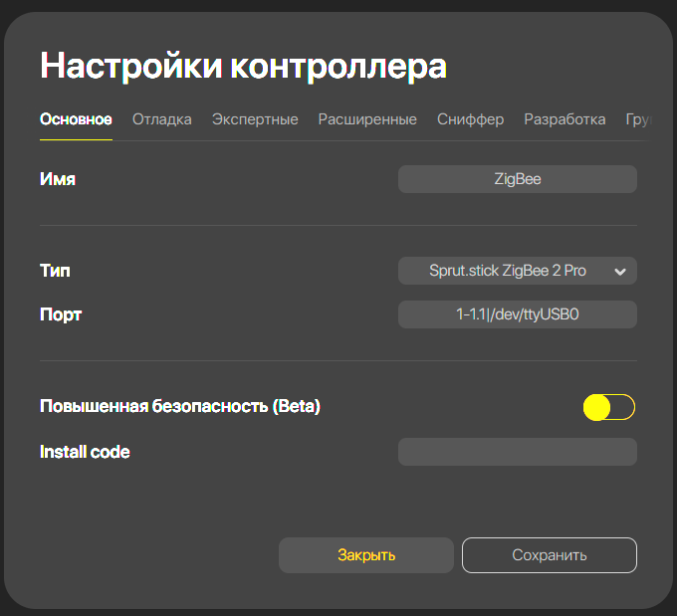Viewport: 677px width, 616px height.
Task: Go to the Экспертные tab
Action: tap(255, 119)
